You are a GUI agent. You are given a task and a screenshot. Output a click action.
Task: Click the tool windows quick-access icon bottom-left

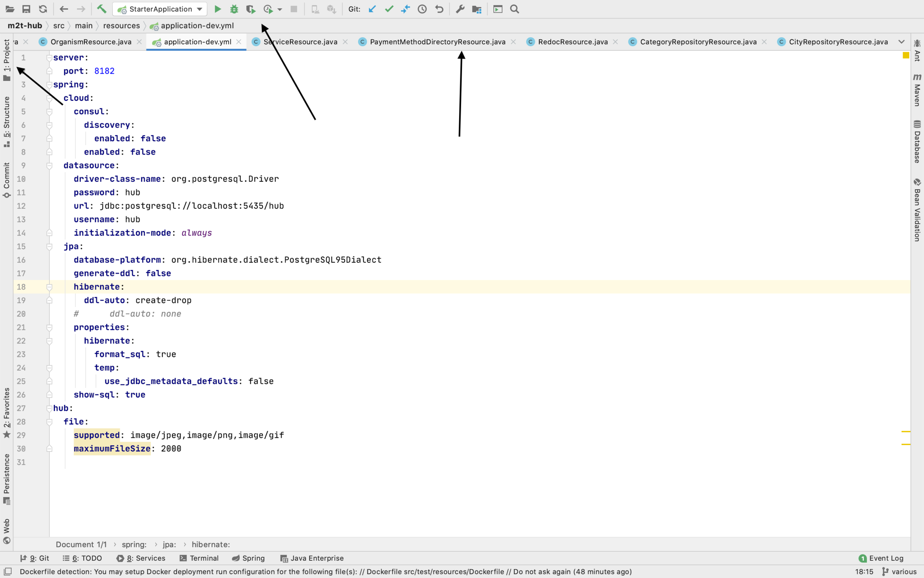[8, 571]
